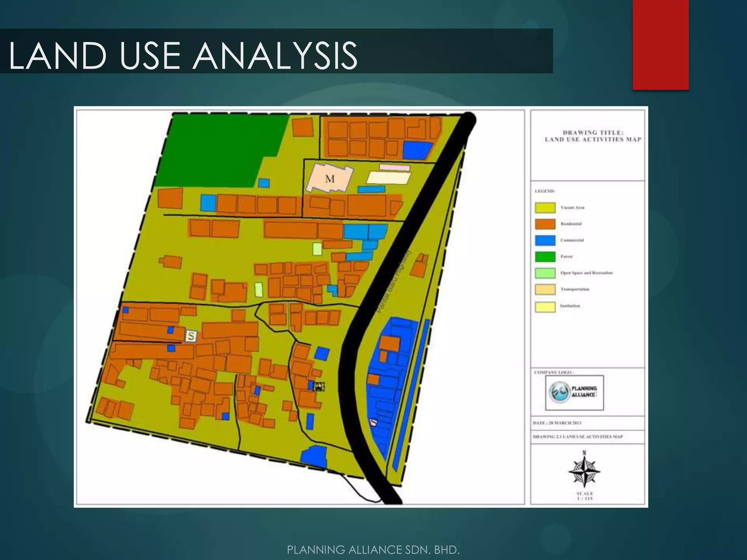The width and height of the screenshot is (747, 560).
Task: Click the SCALE text under compass
Action: tap(585, 496)
